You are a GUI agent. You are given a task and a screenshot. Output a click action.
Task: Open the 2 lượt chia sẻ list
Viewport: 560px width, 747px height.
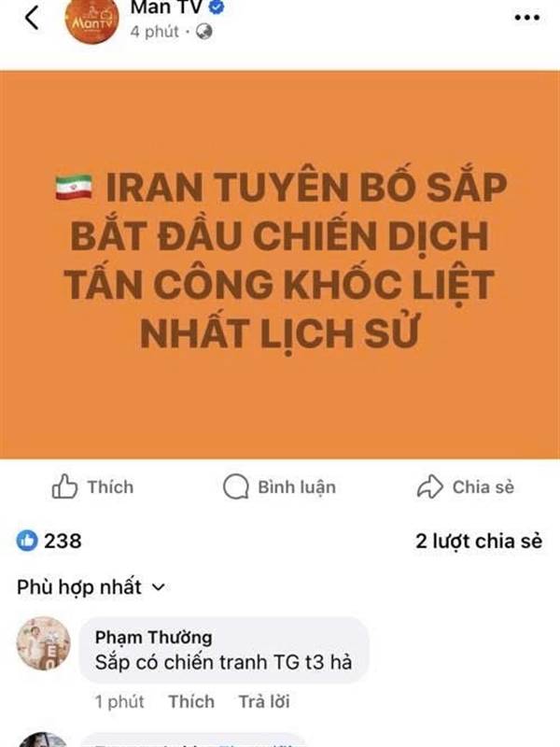coord(479,542)
